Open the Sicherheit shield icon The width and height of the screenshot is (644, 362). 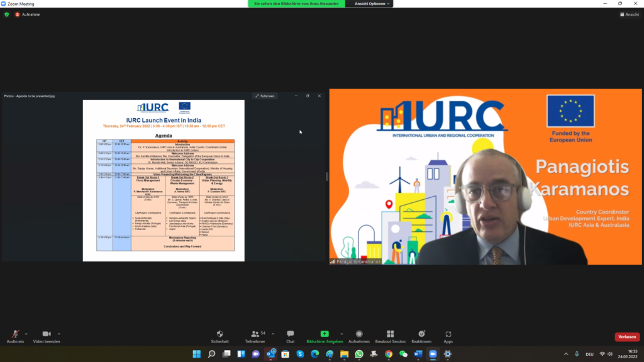click(x=219, y=334)
